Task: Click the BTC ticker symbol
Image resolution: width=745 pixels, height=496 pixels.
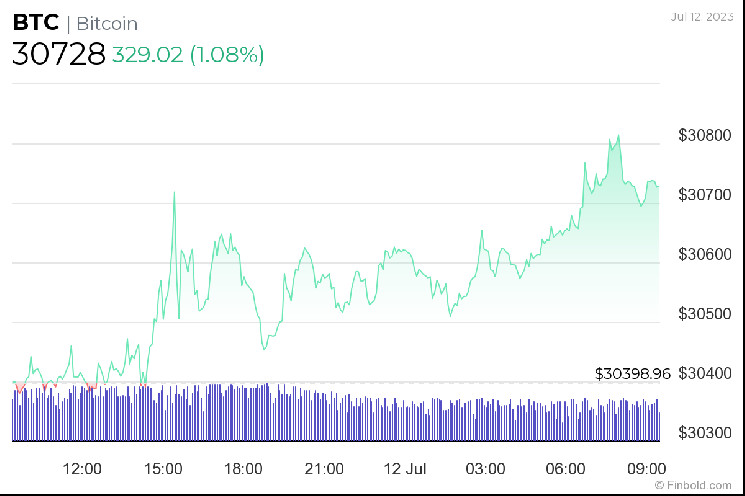Action: [34, 22]
